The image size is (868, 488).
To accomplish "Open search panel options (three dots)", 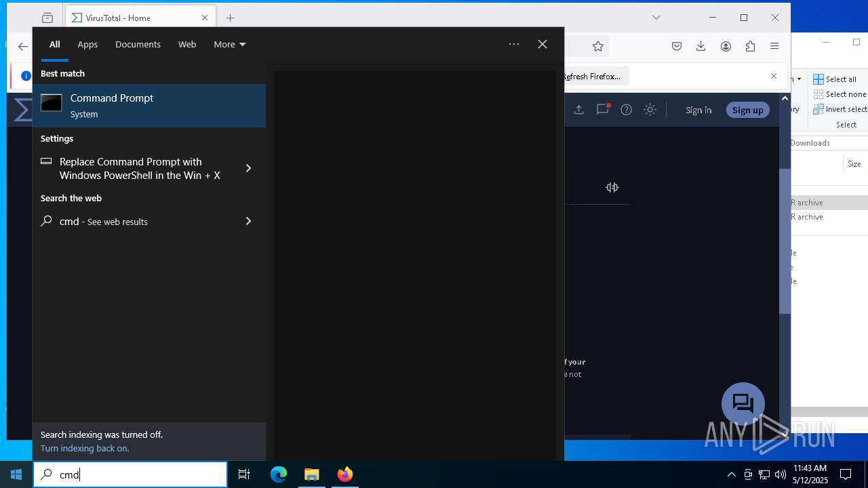I will [514, 44].
